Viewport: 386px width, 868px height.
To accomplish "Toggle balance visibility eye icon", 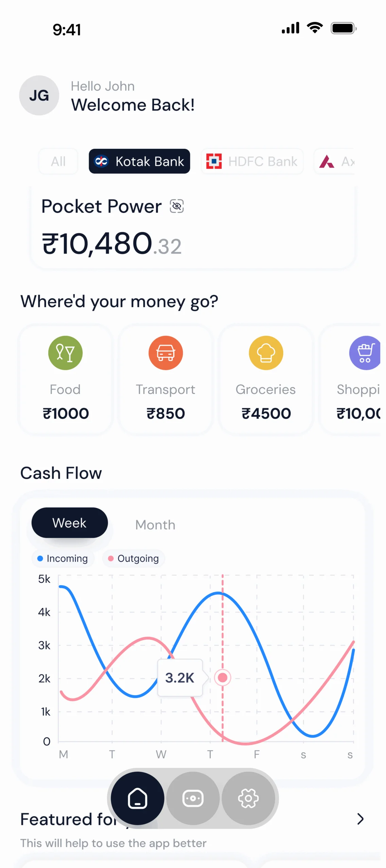I will 177,206.
